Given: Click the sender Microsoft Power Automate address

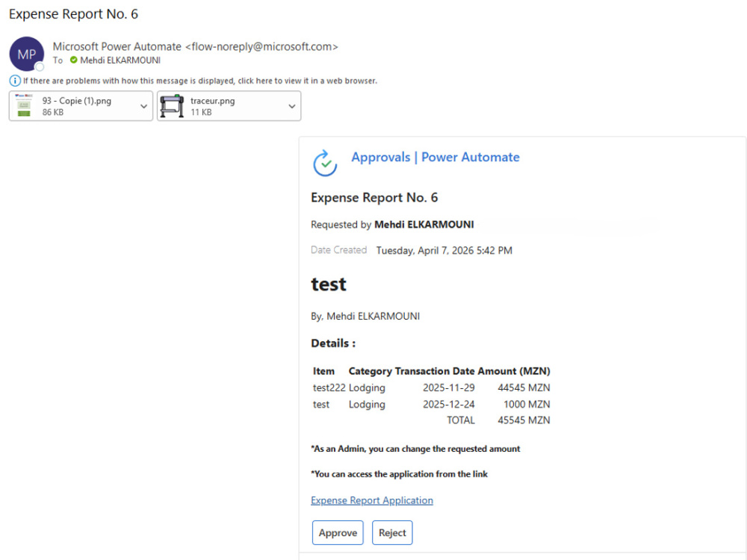Looking at the screenshot, I should click(195, 46).
